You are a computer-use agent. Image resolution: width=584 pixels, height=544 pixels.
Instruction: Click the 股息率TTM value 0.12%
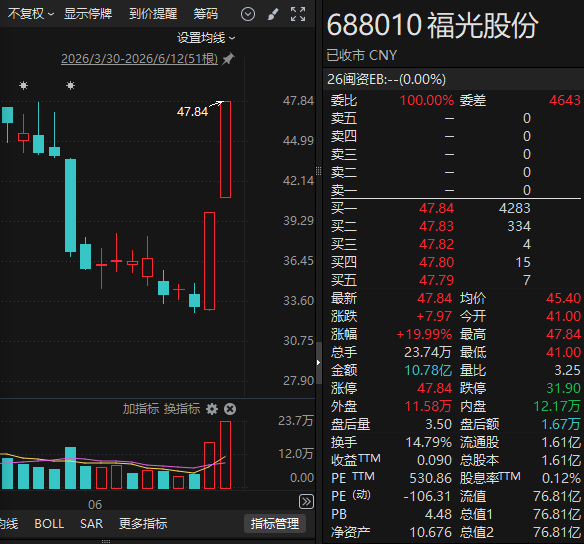click(x=561, y=478)
